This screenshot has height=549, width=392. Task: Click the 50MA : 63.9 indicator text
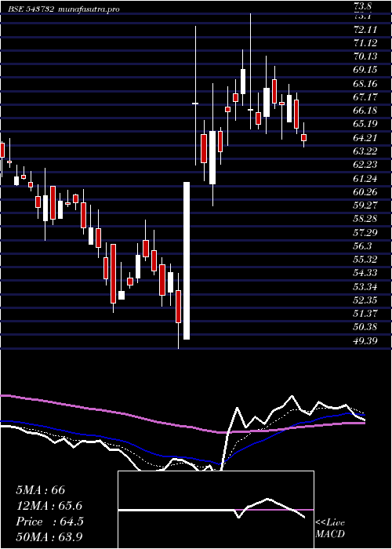coord(49,537)
